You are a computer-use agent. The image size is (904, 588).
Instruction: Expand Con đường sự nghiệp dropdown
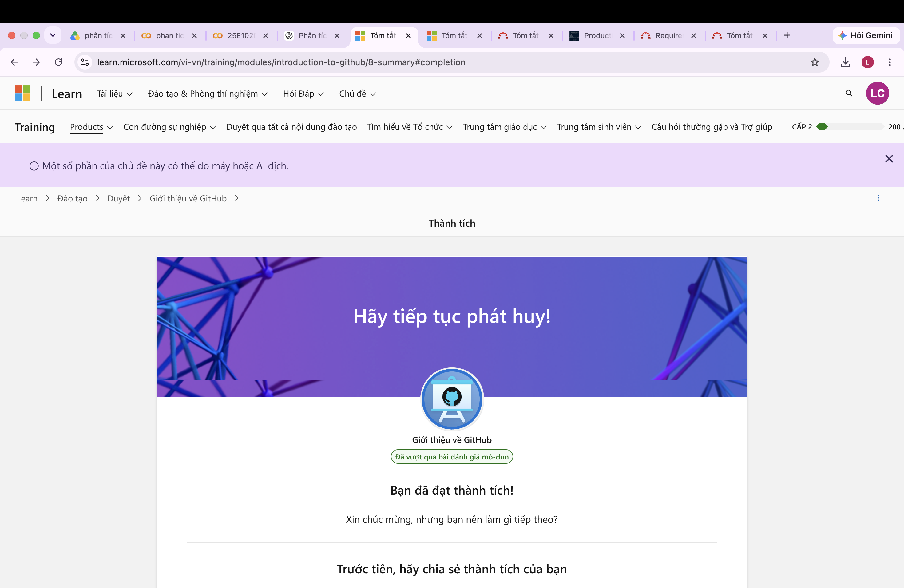pos(169,127)
